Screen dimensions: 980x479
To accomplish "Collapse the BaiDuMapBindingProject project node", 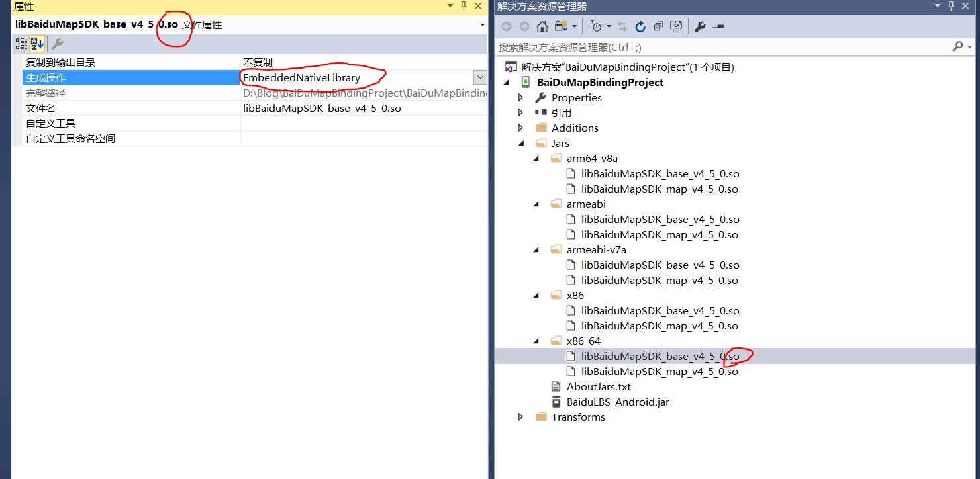I will pyautogui.click(x=507, y=82).
